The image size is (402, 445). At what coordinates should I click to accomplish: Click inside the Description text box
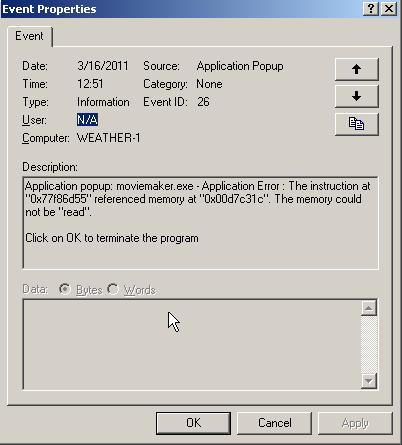(x=200, y=223)
